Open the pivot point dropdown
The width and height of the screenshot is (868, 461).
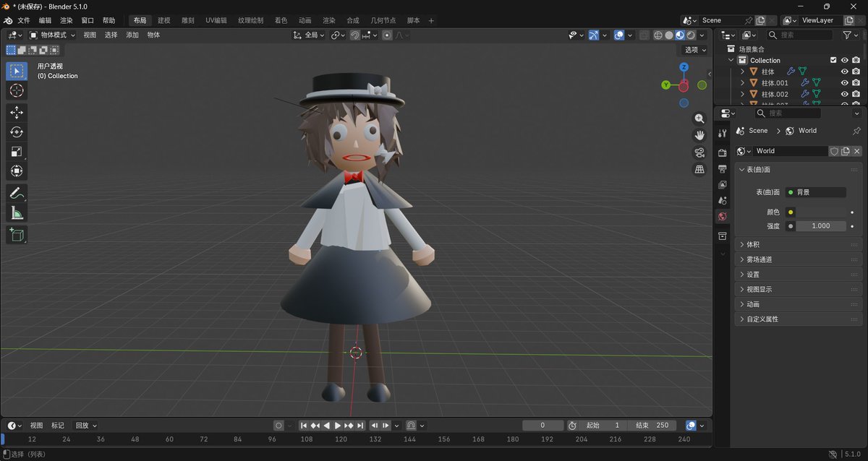[x=339, y=35]
